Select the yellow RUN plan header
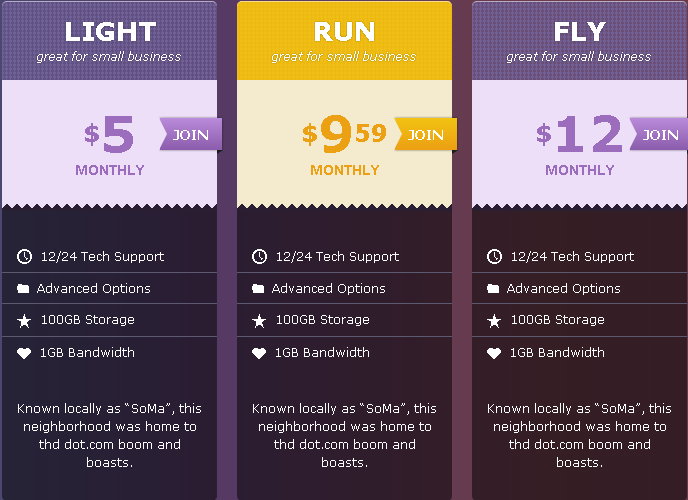 click(344, 41)
